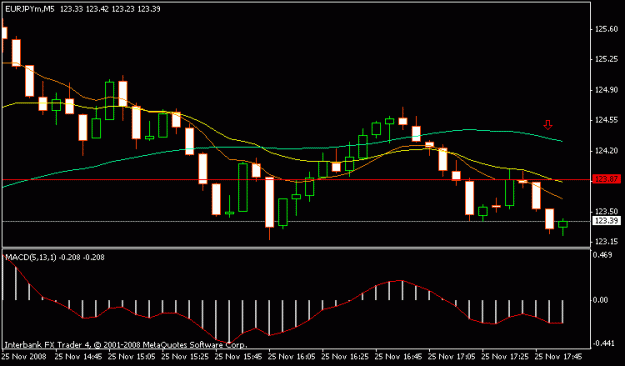
Task: Click the MACD scale value -0.441
Action: pos(603,343)
